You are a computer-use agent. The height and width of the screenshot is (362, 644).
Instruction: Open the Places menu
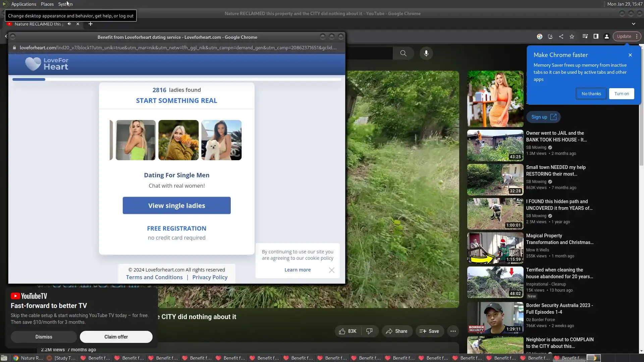(47, 4)
